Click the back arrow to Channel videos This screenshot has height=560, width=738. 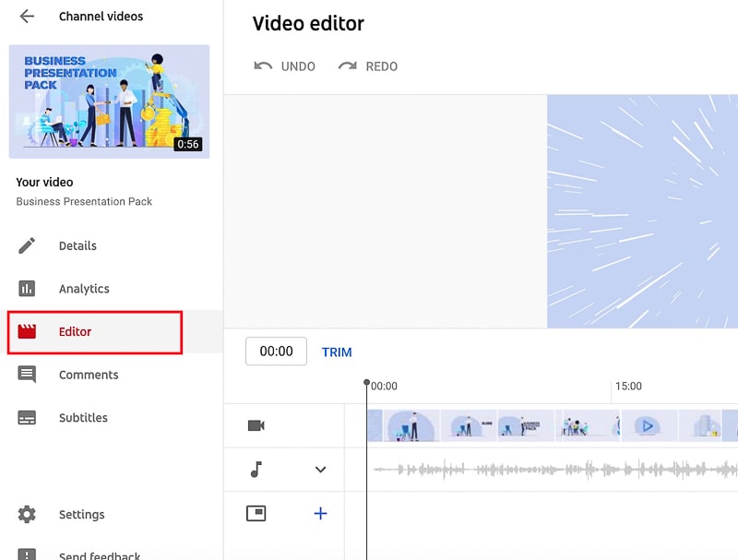coord(25,16)
